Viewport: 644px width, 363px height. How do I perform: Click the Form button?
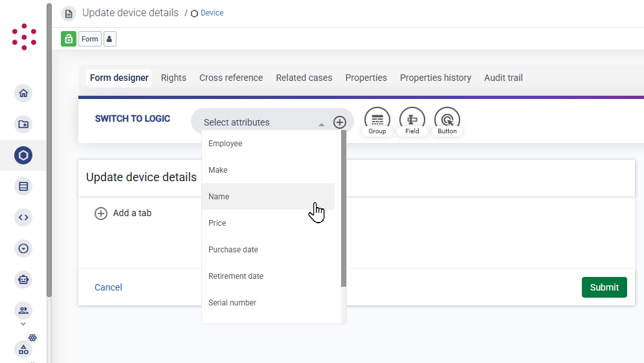(89, 39)
